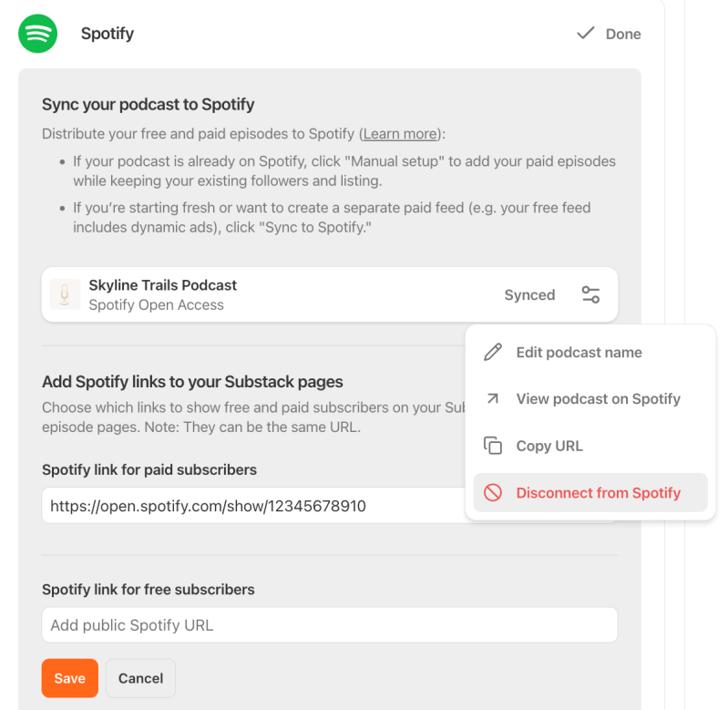Select Copy URL from the menu
The height and width of the screenshot is (710, 728).
590,446
